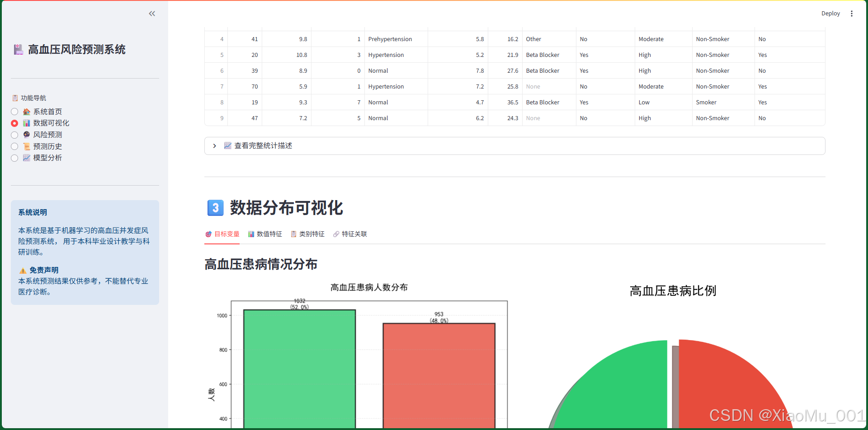Click the 模型分析 chart icon
This screenshot has width=868, height=430.
point(27,158)
